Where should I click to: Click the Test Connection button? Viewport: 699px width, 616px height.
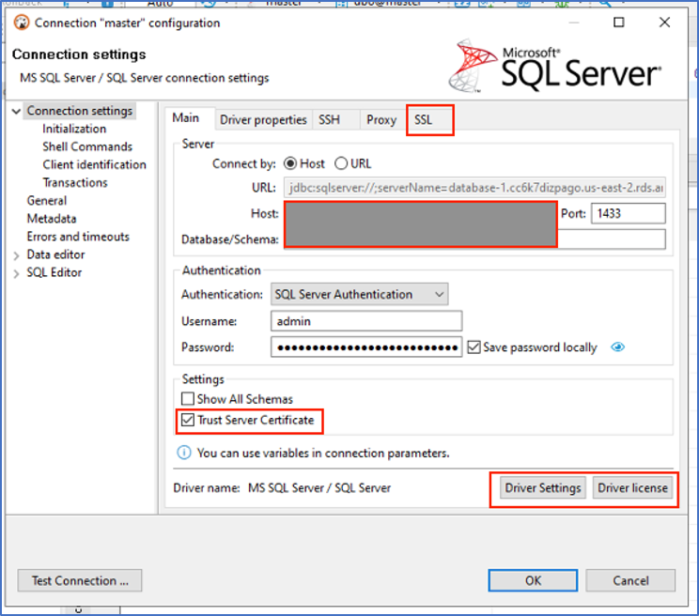coord(80,580)
